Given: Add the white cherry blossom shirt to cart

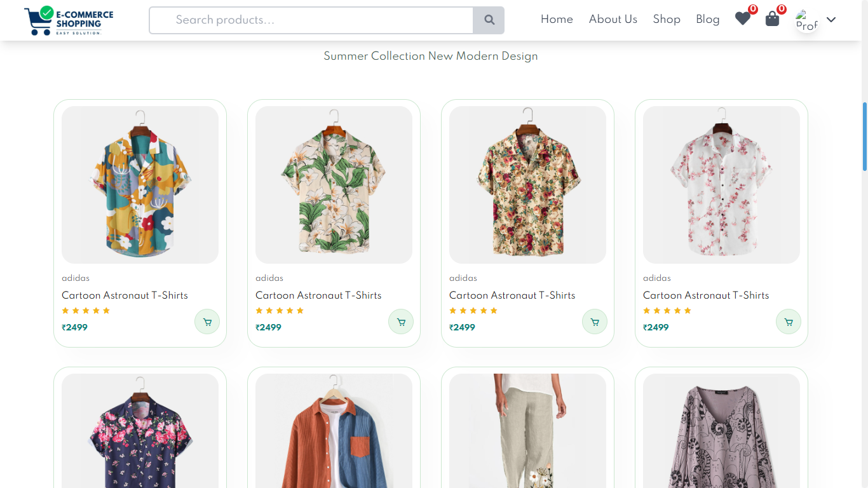Looking at the screenshot, I should tap(789, 322).
